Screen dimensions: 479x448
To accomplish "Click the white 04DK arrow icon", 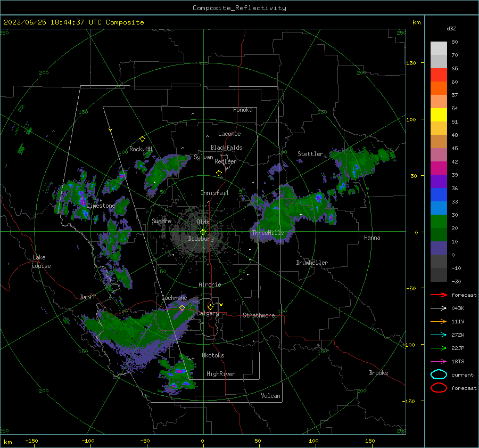I will (x=439, y=308).
